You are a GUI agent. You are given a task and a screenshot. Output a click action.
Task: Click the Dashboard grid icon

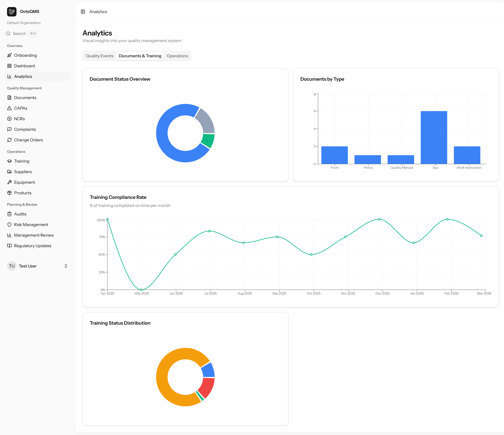click(x=9, y=66)
